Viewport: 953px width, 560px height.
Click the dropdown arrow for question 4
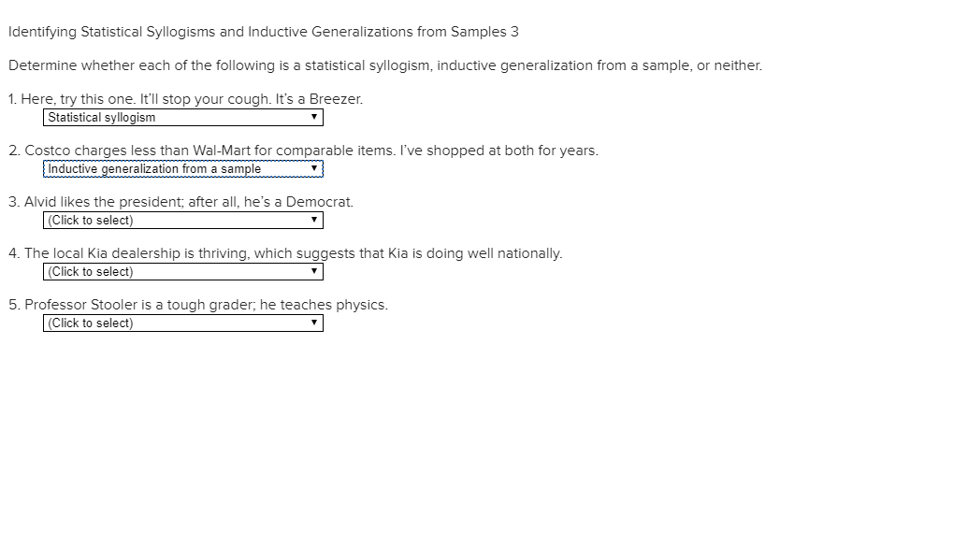315,271
